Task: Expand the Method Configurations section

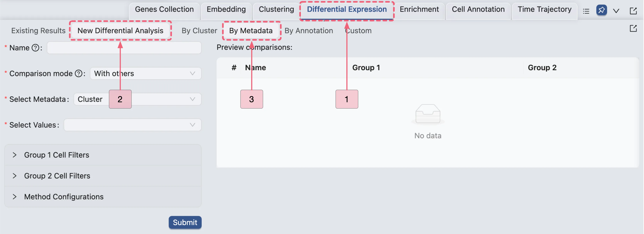Action: (64, 197)
